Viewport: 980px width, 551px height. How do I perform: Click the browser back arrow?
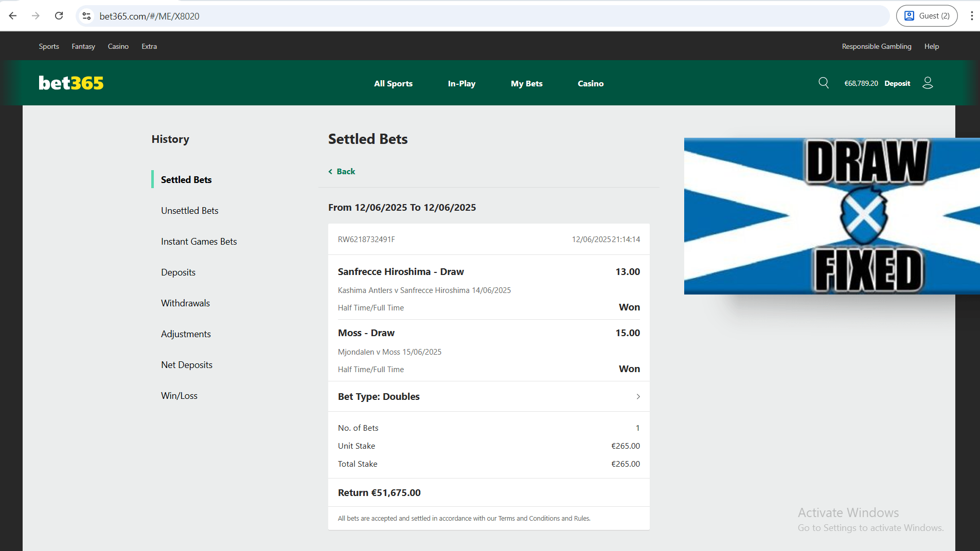pyautogui.click(x=13, y=16)
